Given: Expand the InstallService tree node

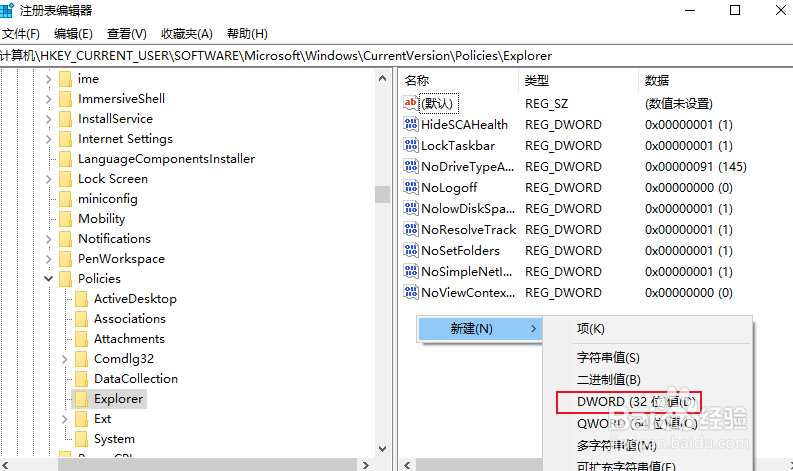Looking at the screenshot, I should point(49,119).
